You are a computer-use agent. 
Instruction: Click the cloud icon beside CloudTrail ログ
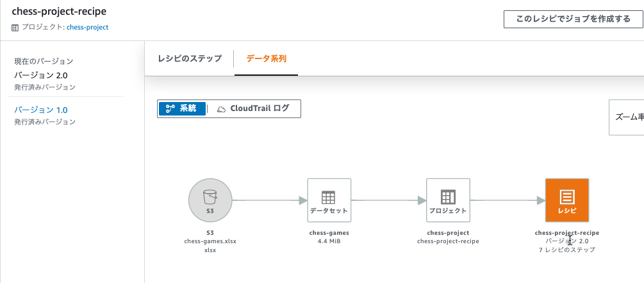(x=221, y=109)
